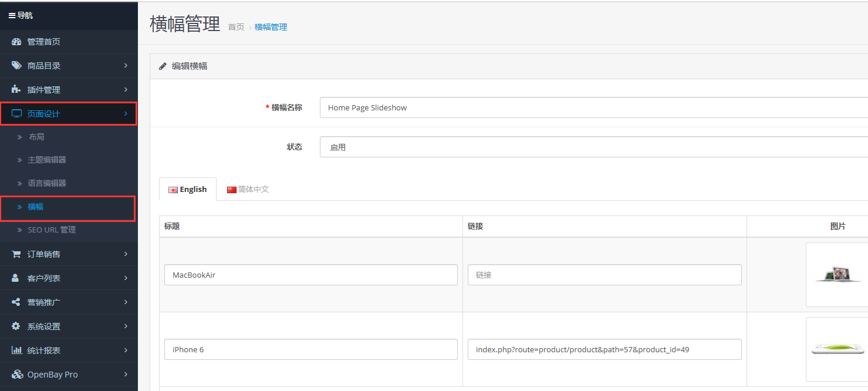Expand the 商品目录 menu chevron
This screenshot has height=391, width=868.
[x=126, y=66]
